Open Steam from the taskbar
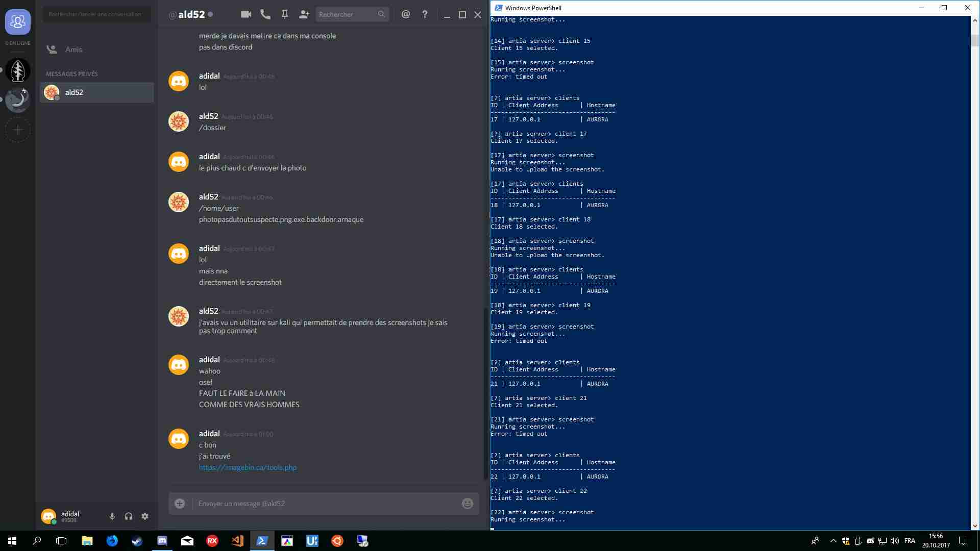The image size is (980, 551). pyautogui.click(x=137, y=541)
